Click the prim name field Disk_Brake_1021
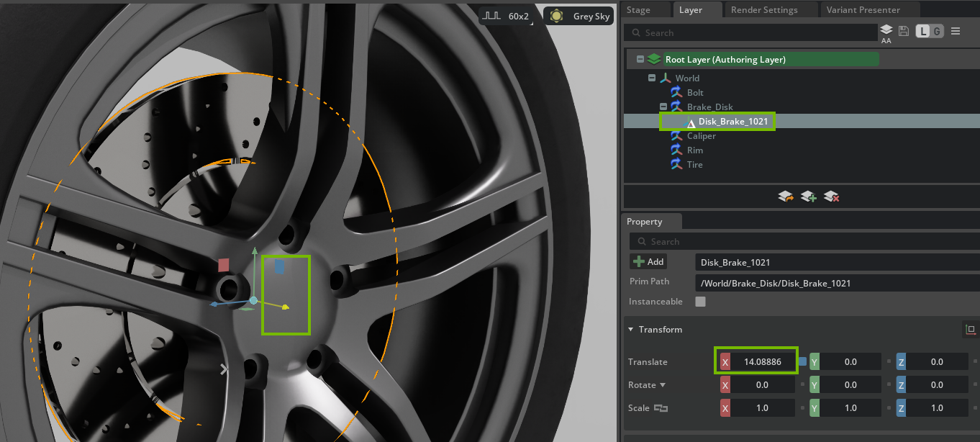The width and height of the screenshot is (980, 442). click(x=838, y=262)
